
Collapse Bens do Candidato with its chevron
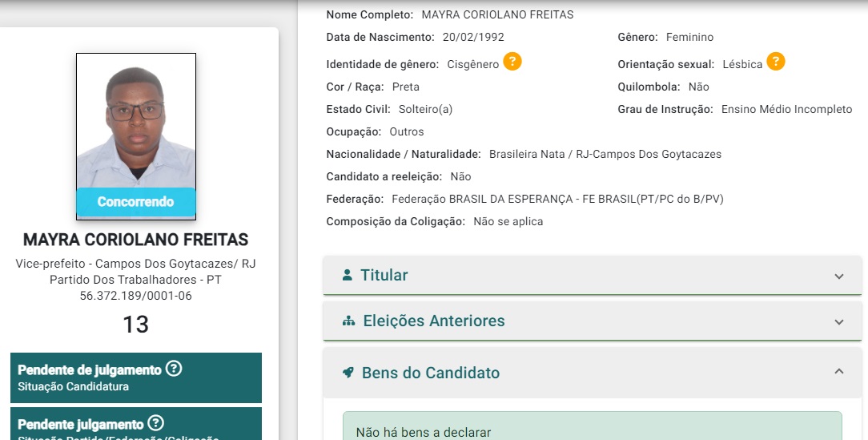(838, 372)
